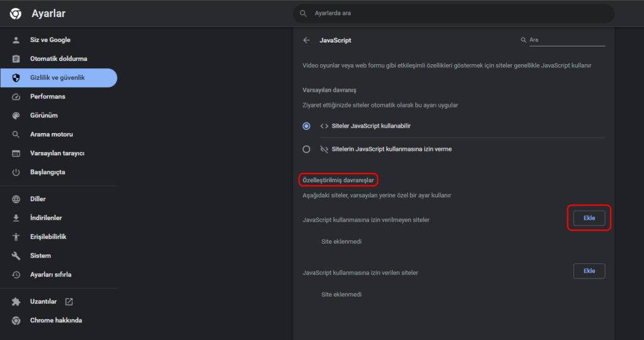Click the external link icon next to Uzantılar
This screenshot has width=644, height=340.
click(69, 302)
